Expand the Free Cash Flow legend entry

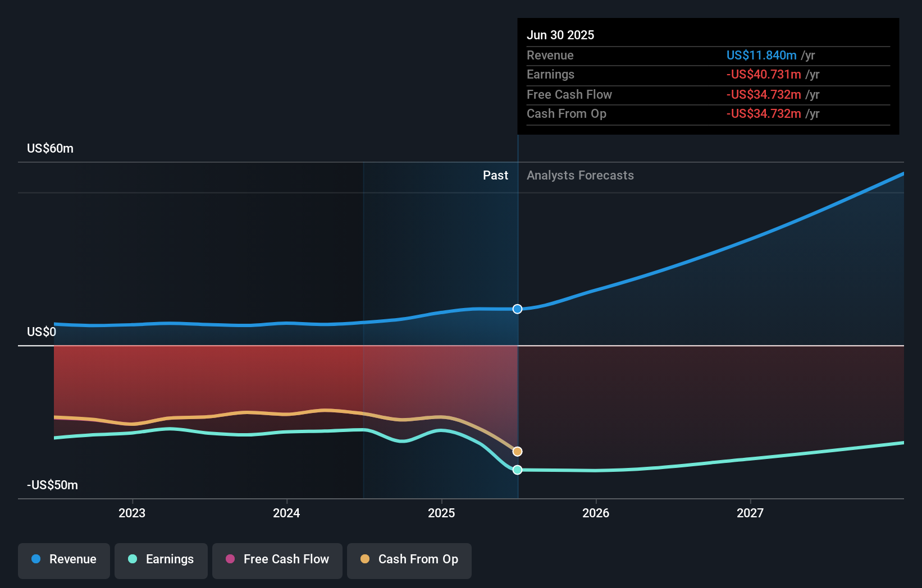click(277, 559)
